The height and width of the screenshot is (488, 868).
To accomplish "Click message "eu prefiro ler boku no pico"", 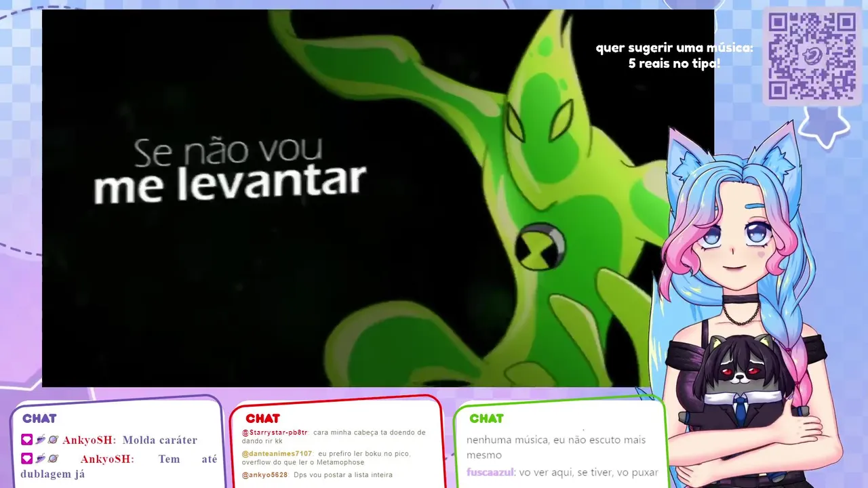I will pyautogui.click(x=364, y=453).
